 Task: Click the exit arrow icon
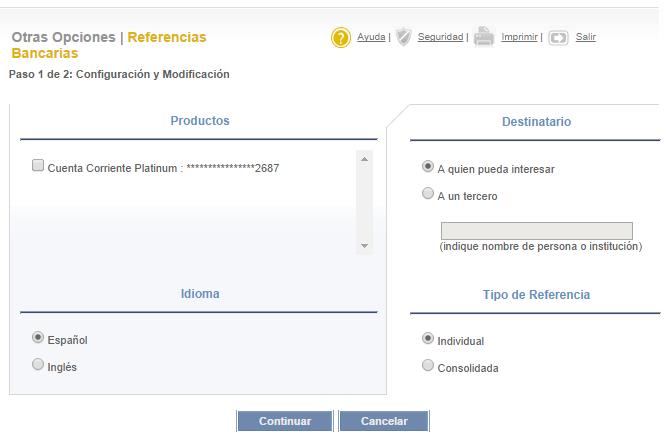tap(558, 38)
